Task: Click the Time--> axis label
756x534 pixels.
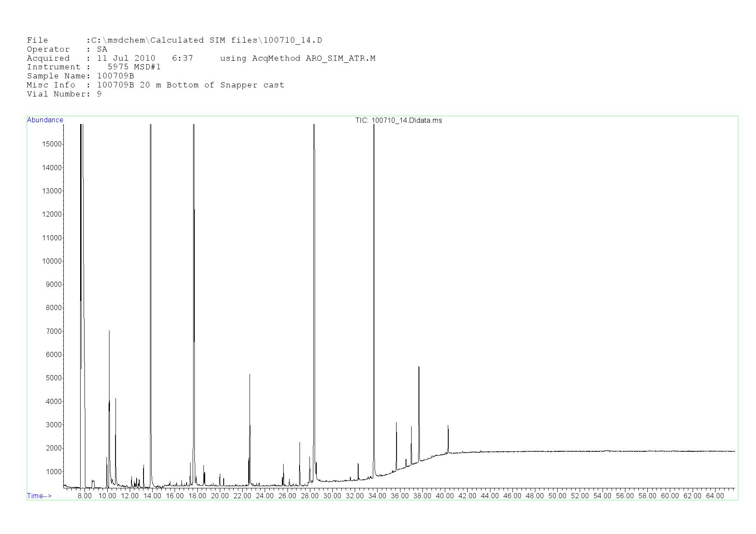Action: pyautogui.click(x=39, y=496)
